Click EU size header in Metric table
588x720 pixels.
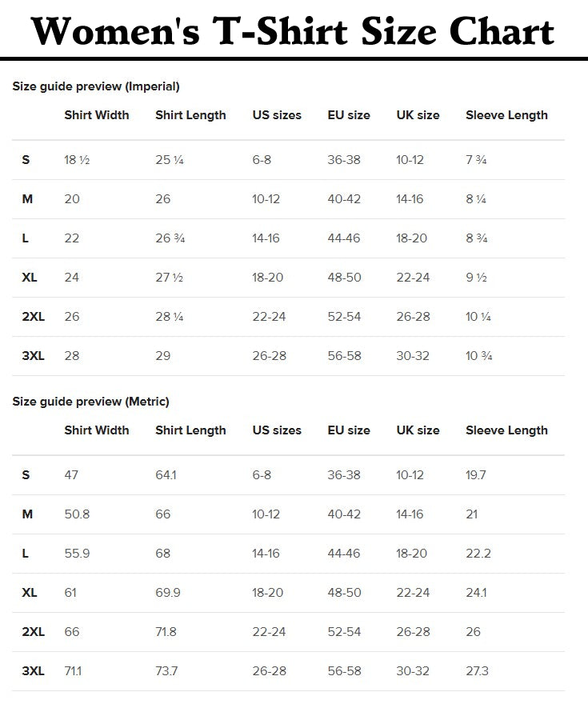click(x=349, y=430)
